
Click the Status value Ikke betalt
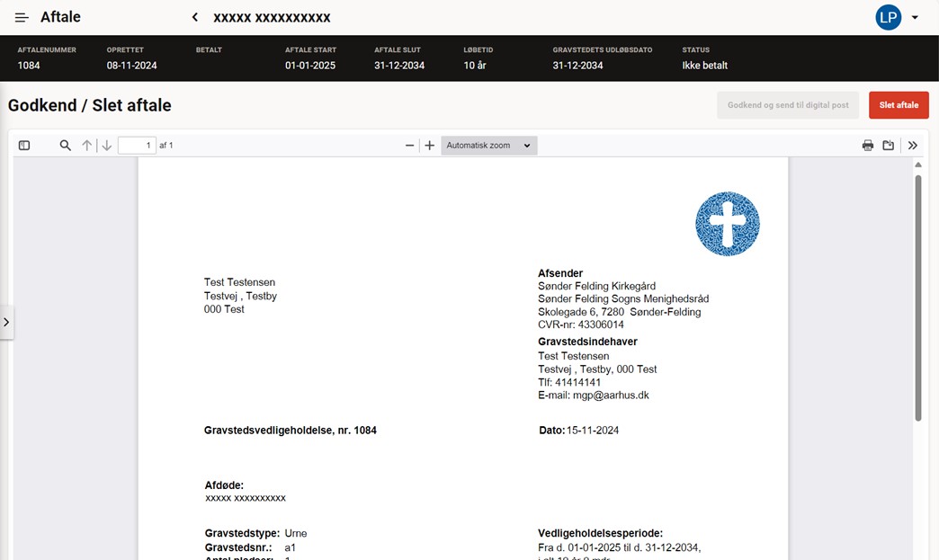coord(705,66)
